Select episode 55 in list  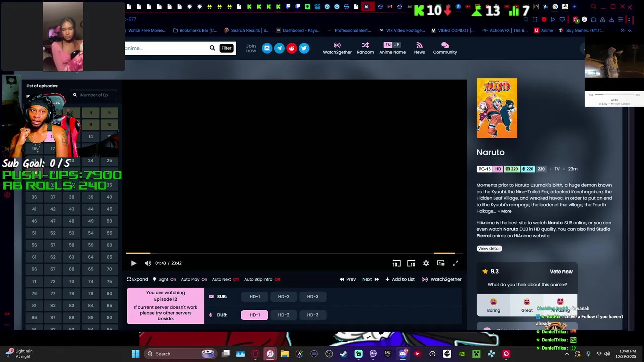(109, 233)
